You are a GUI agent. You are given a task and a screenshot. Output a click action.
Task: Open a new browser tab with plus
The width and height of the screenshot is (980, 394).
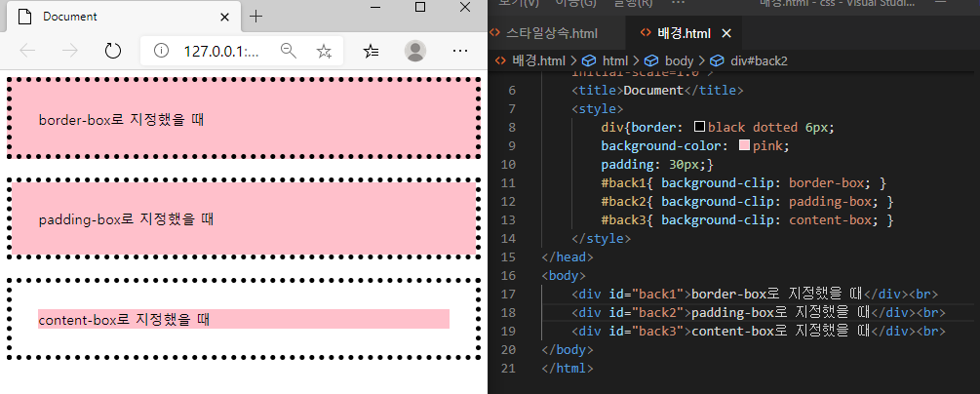(x=255, y=17)
